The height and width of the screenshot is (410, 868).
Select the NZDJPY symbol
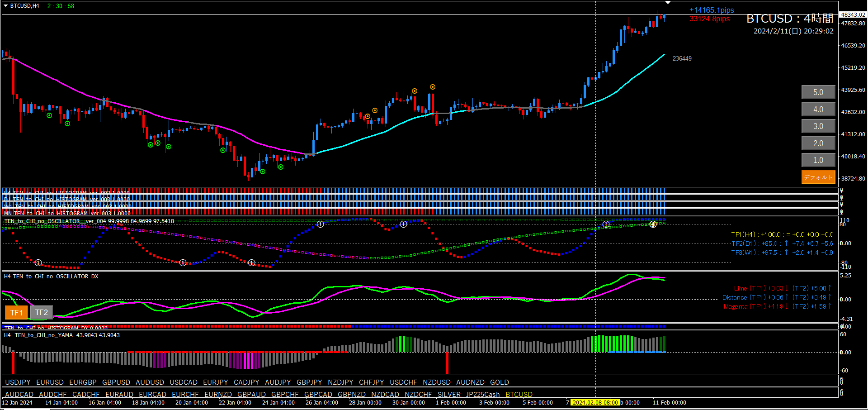340,382
